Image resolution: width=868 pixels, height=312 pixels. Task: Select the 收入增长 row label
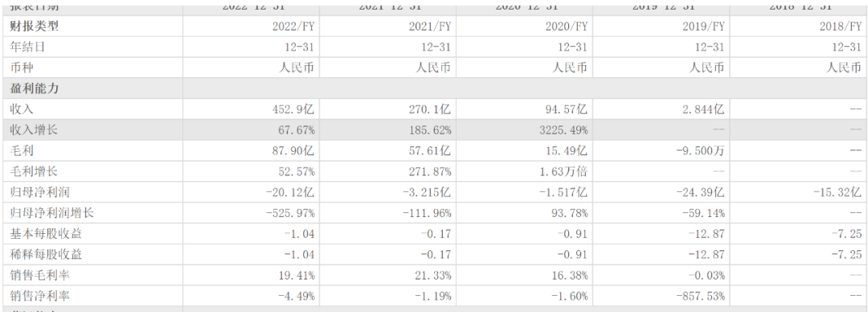point(35,130)
